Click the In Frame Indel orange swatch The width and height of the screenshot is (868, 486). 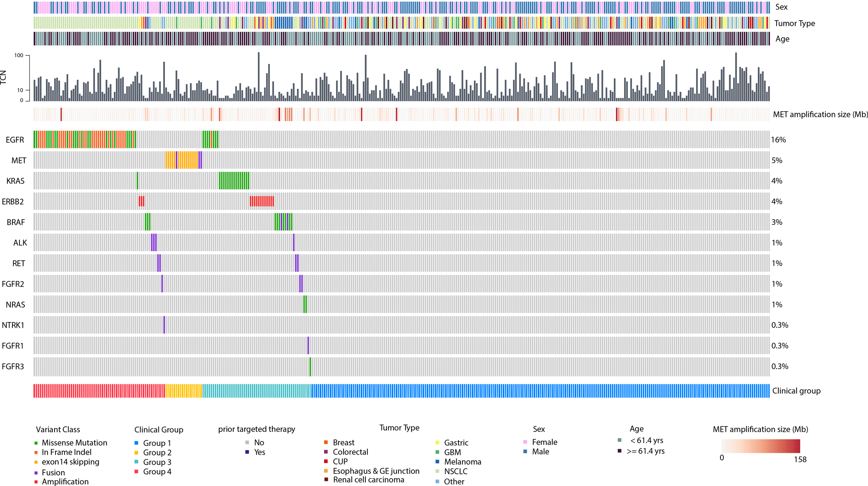(x=36, y=453)
